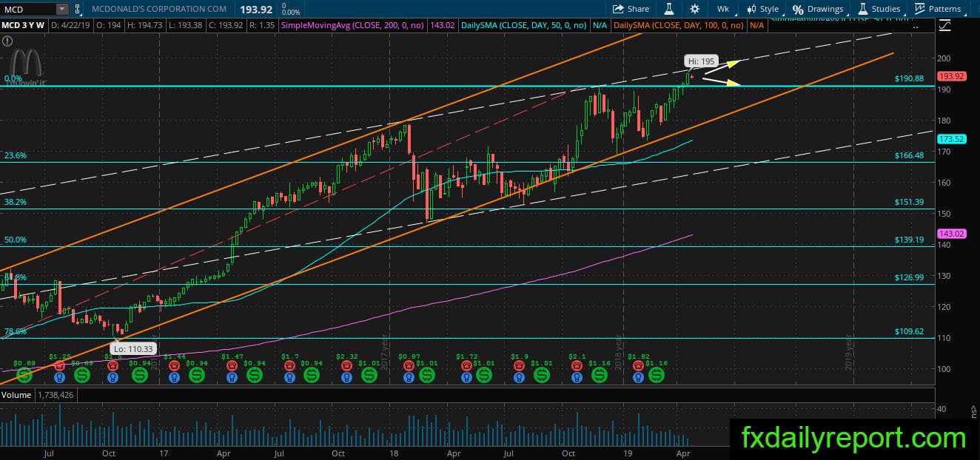Viewport: 980px width, 460px height.
Task: Click the MCD symbol input field
Action: tap(28, 9)
